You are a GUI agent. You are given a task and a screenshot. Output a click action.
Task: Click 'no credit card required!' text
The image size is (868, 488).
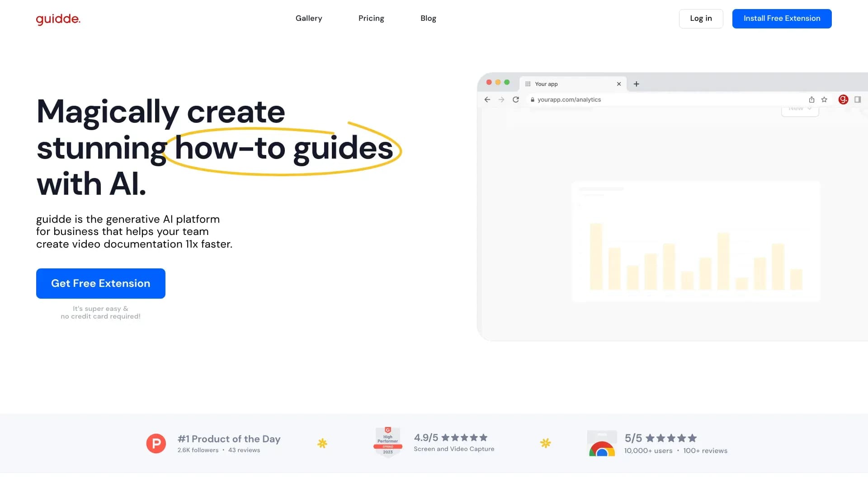(x=101, y=317)
